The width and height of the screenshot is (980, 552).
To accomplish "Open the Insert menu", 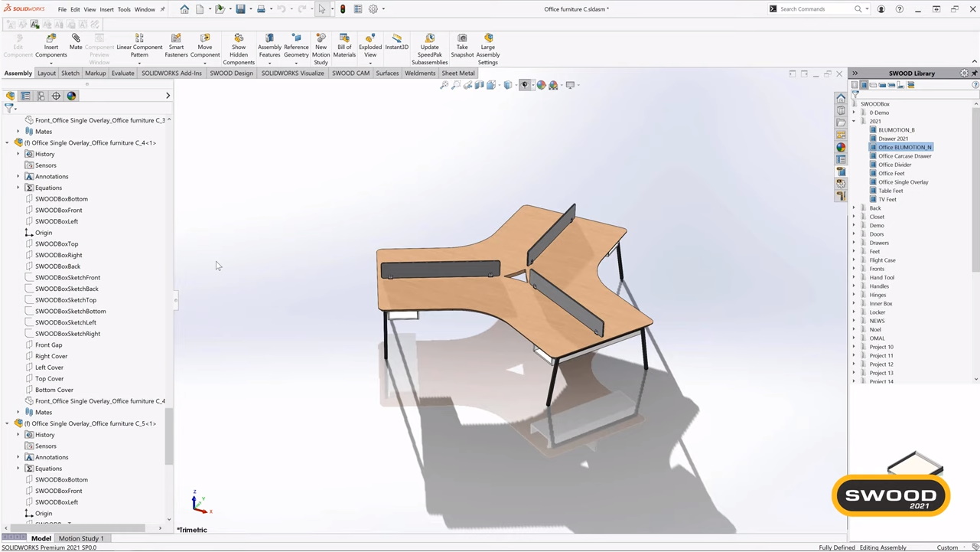I will tap(106, 9).
